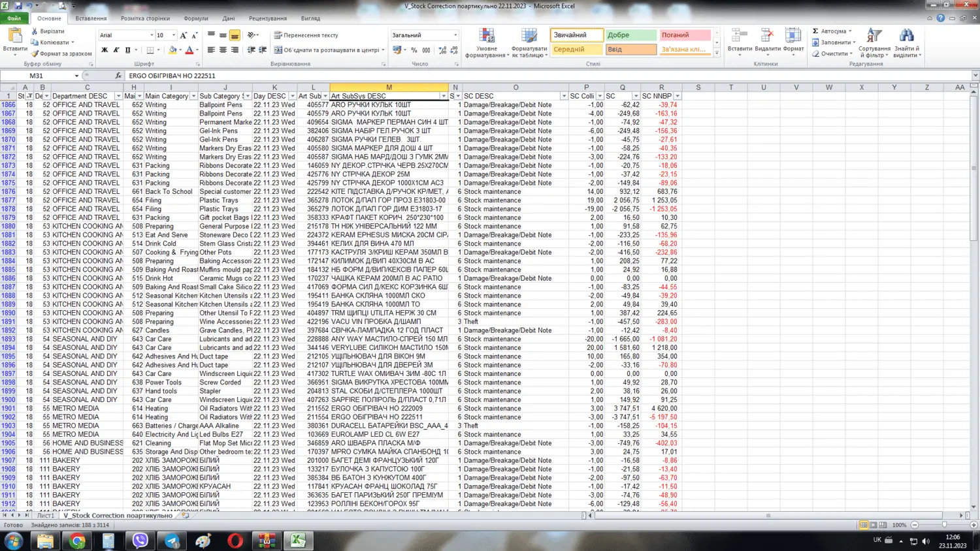Click the Percent style icon
The width and height of the screenshot is (980, 551).
[414, 50]
